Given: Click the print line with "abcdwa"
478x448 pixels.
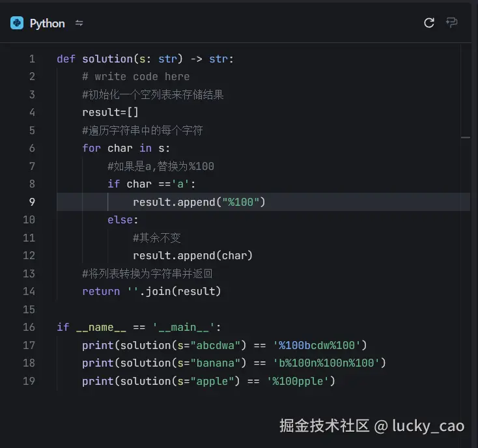Looking at the screenshot, I should click(225, 345).
